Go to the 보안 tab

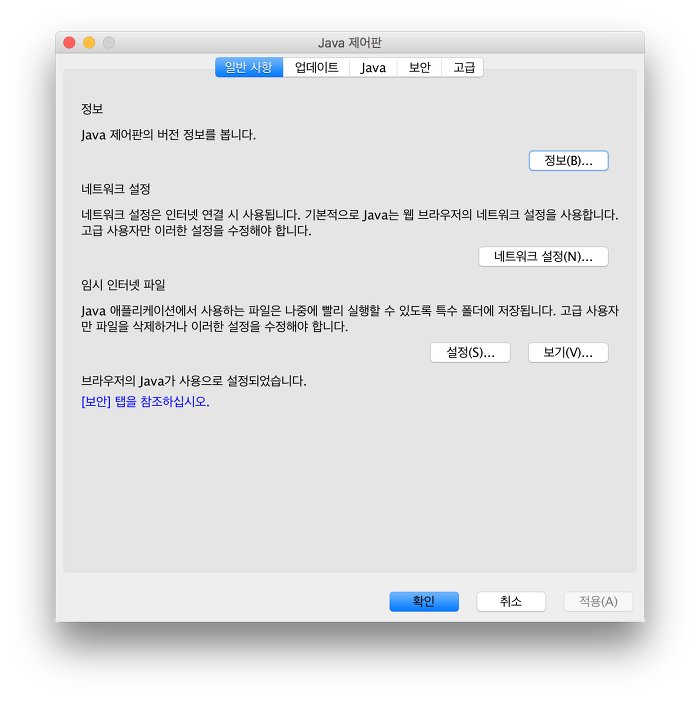point(419,68)
